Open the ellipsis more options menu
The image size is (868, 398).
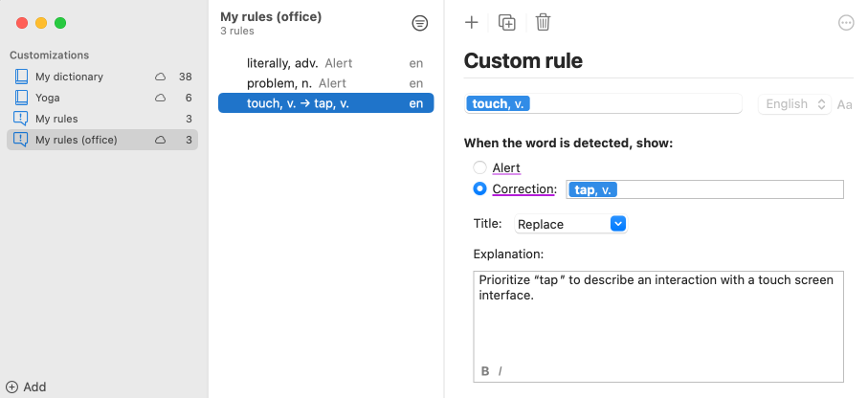[x=845, y=23]
